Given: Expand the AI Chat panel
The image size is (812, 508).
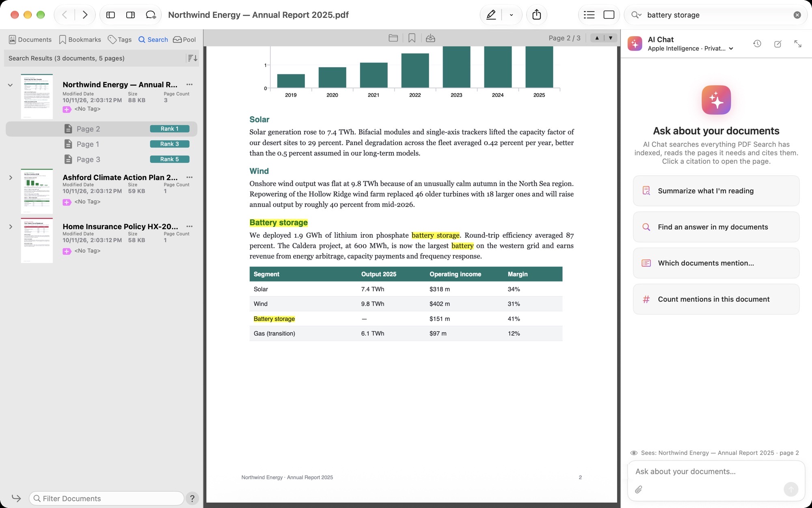Looking at the screenshot, I should click(798, 43).
